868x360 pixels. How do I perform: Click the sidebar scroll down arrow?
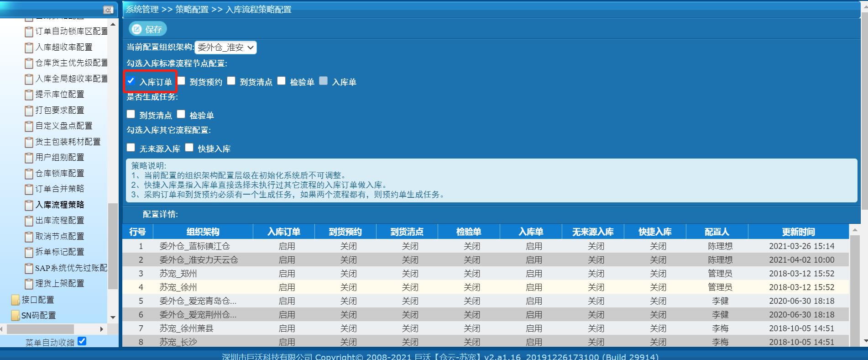(x=113, y=317)
